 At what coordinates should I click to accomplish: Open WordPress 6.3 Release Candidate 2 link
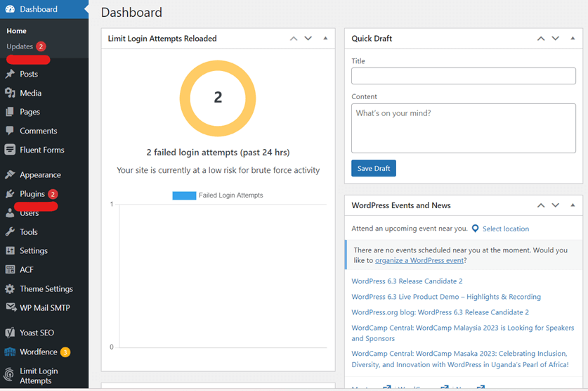tap(407, 281)
